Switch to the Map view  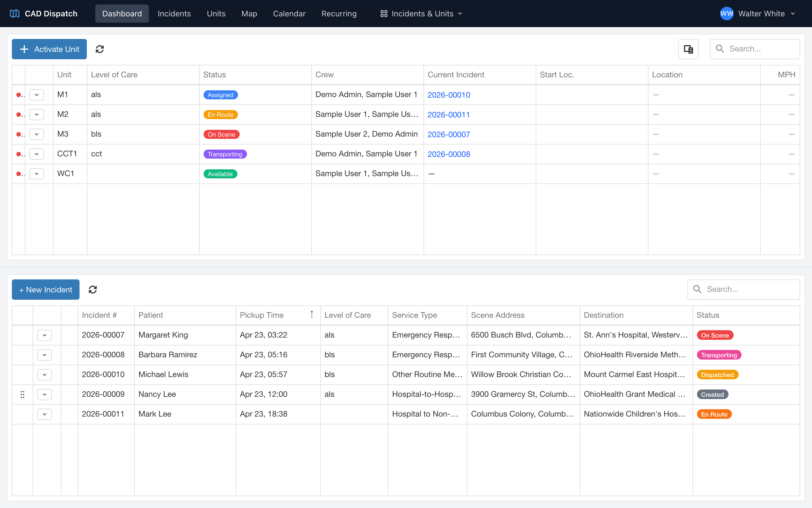[x=249, y=14]
